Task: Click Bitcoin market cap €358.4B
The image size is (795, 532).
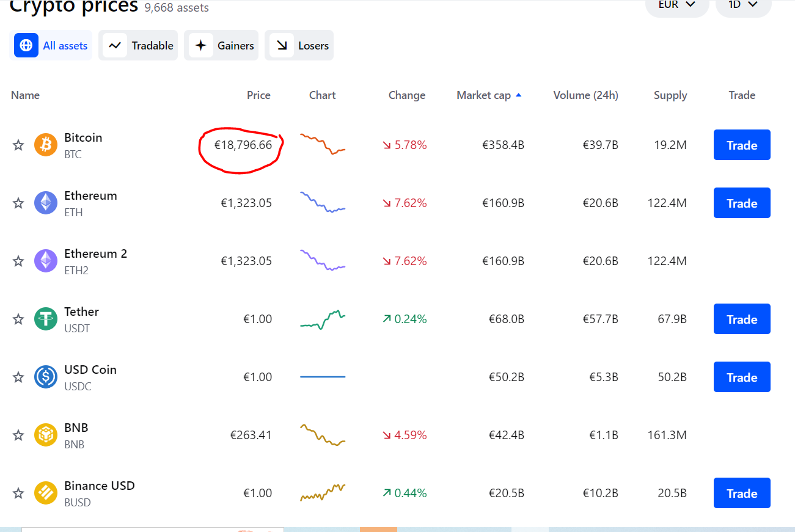Action: [503, 145]
